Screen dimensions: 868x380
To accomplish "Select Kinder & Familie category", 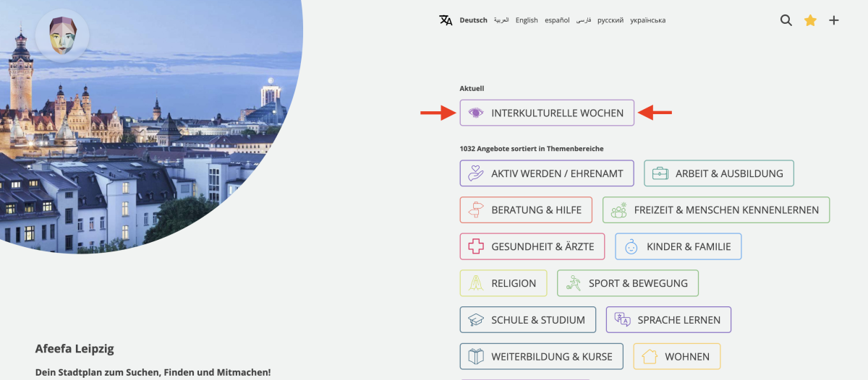I will point(678,246).
